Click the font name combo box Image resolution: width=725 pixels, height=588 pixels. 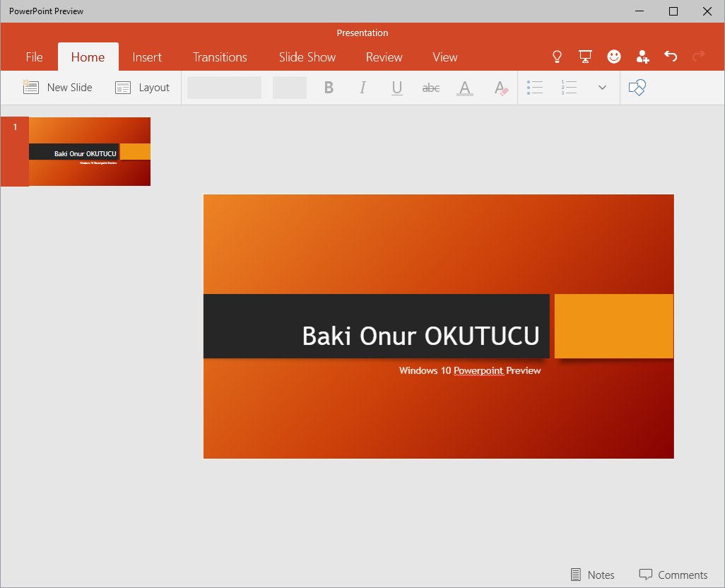224,88
